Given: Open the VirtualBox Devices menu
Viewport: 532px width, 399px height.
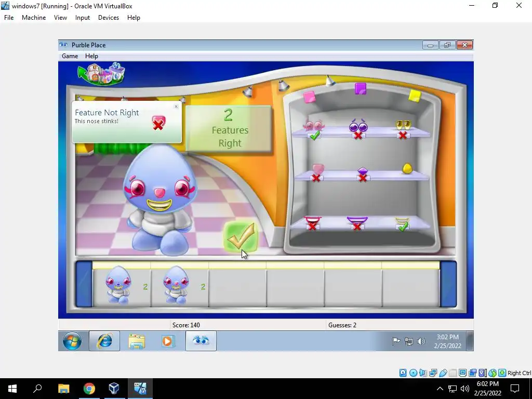Looking at the screenshot, I should (109, 18).
